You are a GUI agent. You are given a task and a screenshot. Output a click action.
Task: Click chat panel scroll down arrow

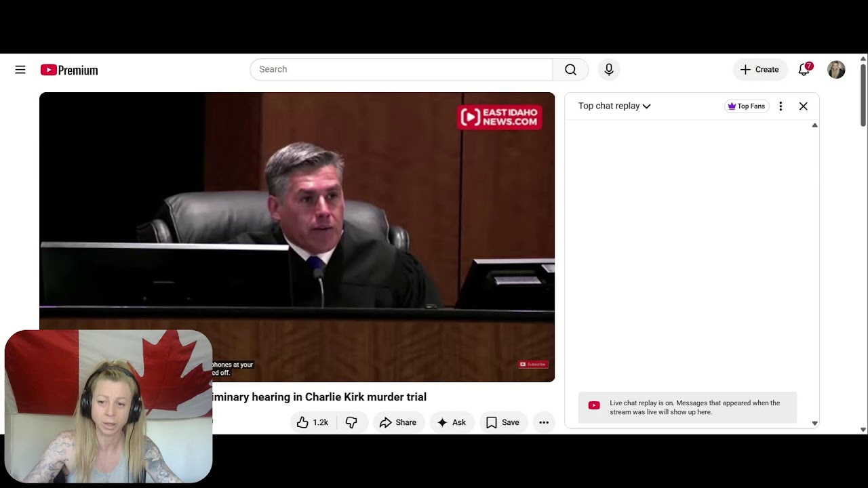tap(814, 424)
